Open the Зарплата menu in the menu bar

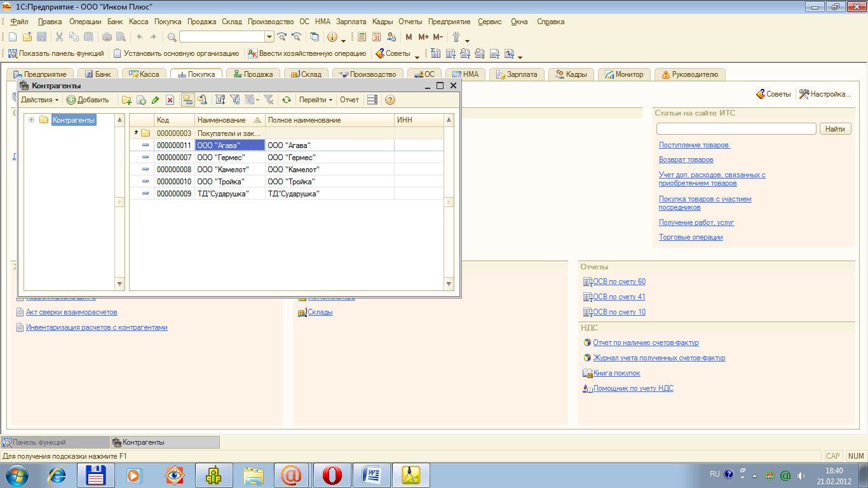pos(351,22)
